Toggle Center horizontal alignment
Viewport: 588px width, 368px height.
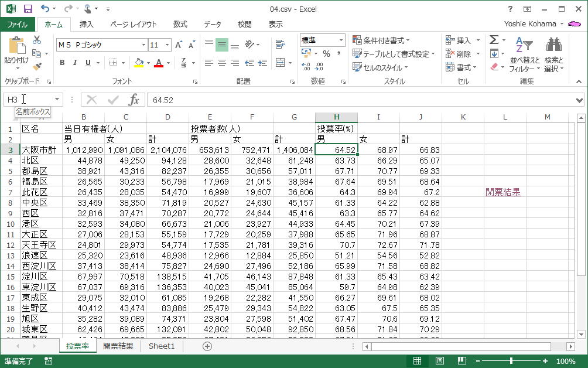point(222,63)
